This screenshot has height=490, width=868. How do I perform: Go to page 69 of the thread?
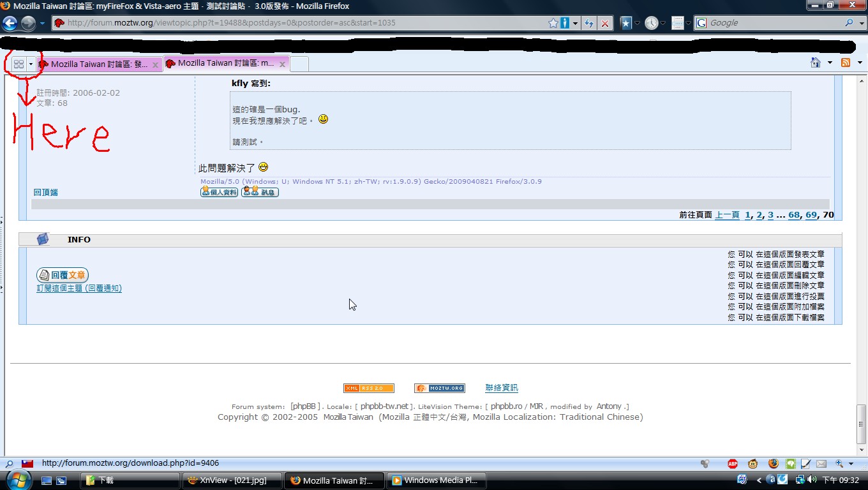(811, 215)
